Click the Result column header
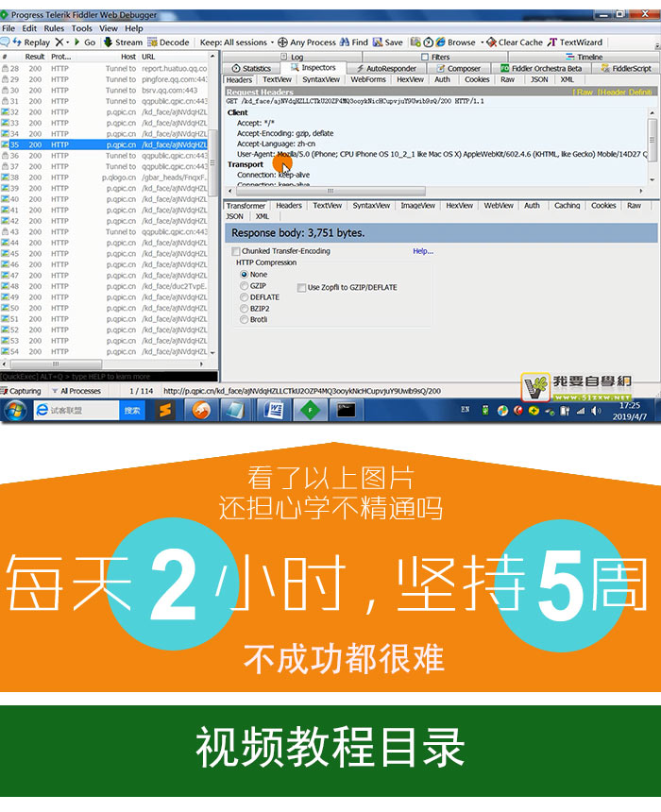This screenshot has height=812, width=661. pyautogui.click(x=35, y=57)
